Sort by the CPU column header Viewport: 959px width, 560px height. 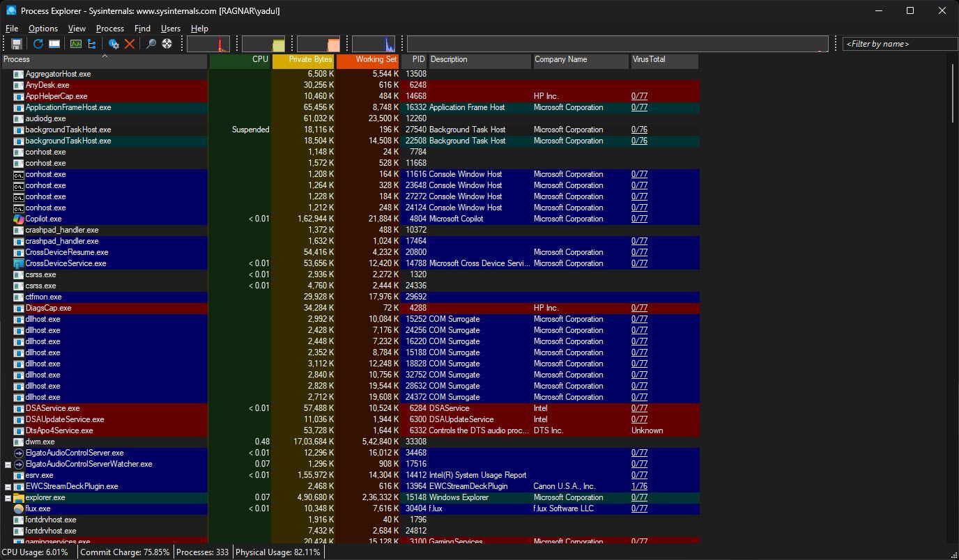point(240,61)
